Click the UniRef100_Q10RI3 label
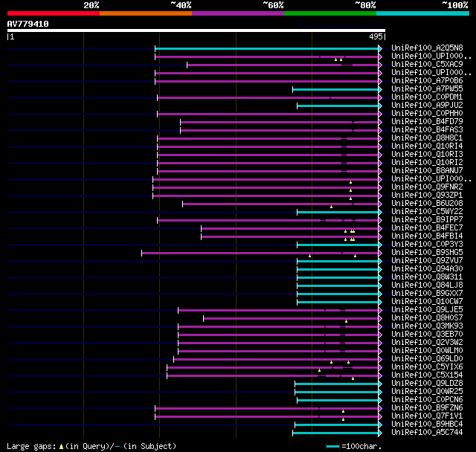 427,155
